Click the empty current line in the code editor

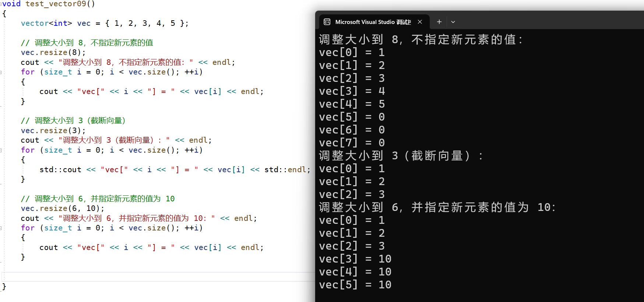158,277
